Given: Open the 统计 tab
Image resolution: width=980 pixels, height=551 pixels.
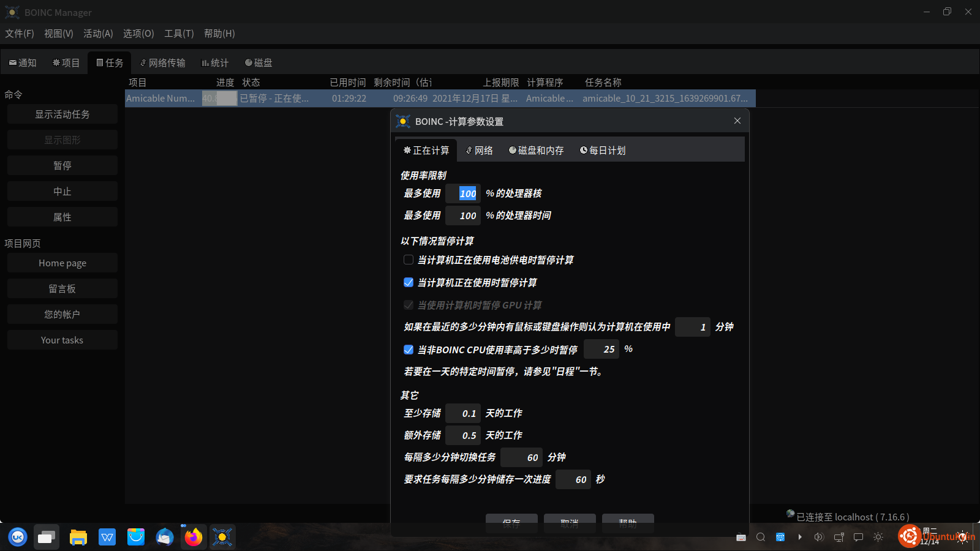Looking at the screenshot, I should pos(215,62).
